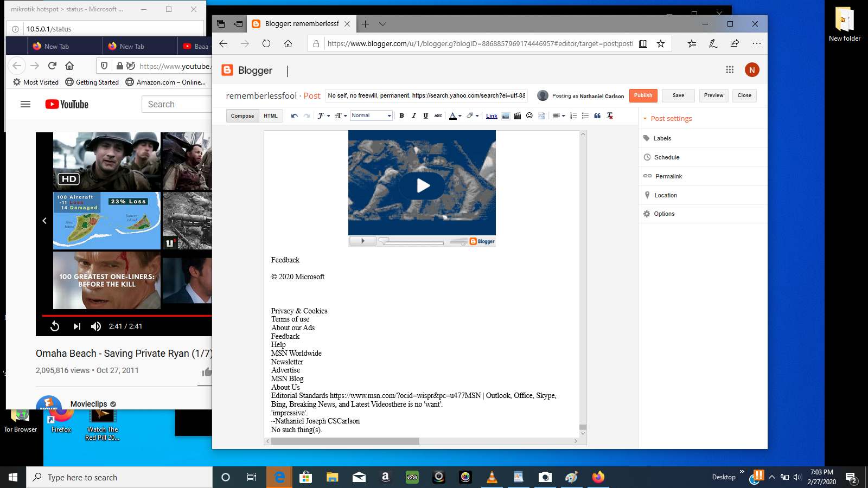
Task: Toggle strikethrough formatting in the post editor
Action: coord(438,115)
